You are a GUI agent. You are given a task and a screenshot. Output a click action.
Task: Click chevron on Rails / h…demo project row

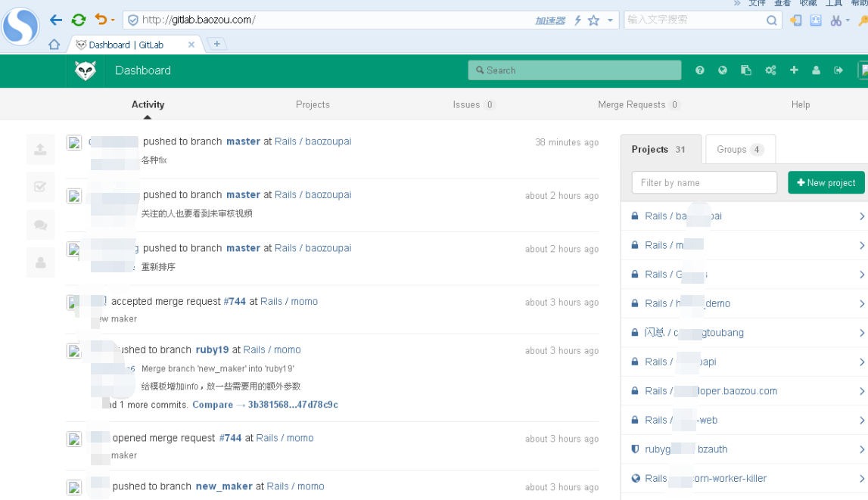862,303
